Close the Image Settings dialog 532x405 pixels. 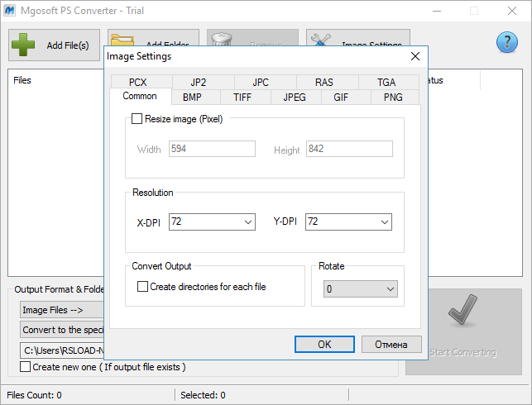pos(415,56)
